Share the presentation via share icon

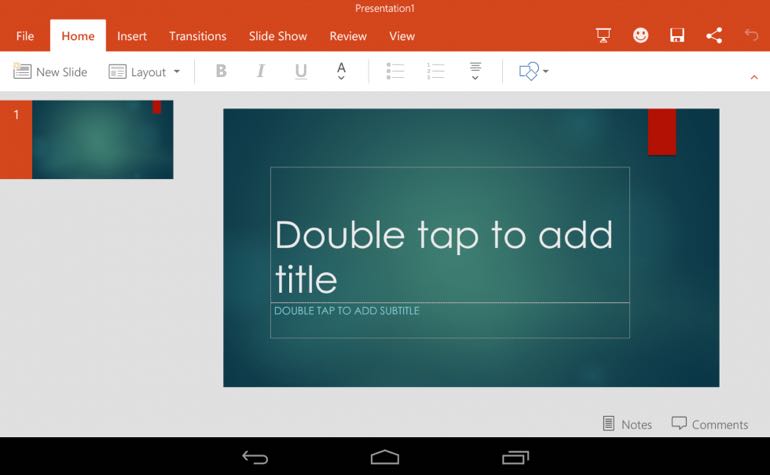tap(714, 36)
